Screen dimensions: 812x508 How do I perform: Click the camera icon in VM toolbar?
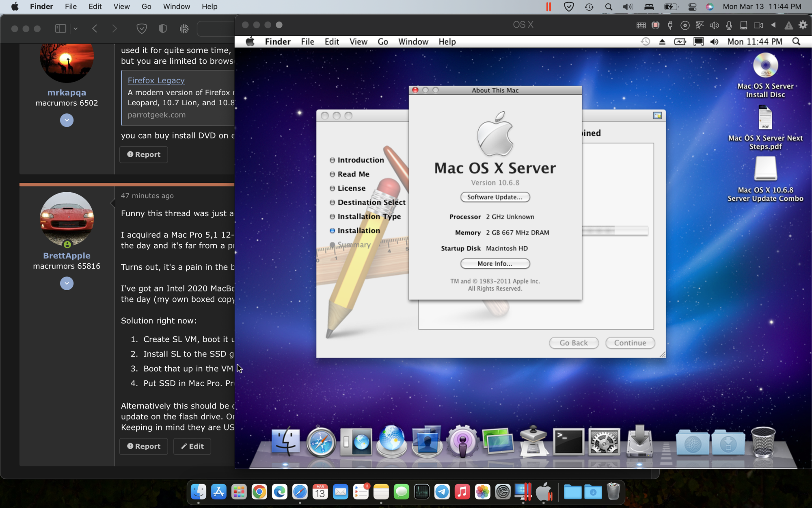(758, 25)
